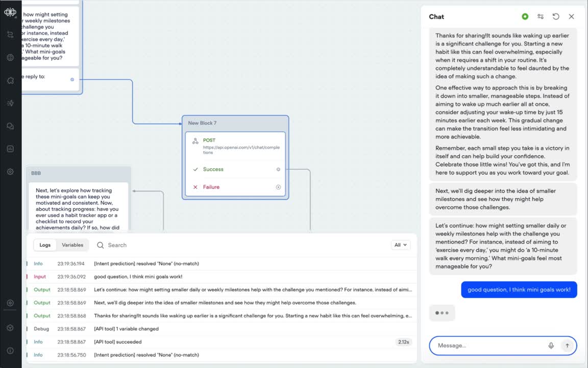This screenshot has width=588, height=368.
Task: Click the typing indicator dots bubble
Action: click(442, 313)
